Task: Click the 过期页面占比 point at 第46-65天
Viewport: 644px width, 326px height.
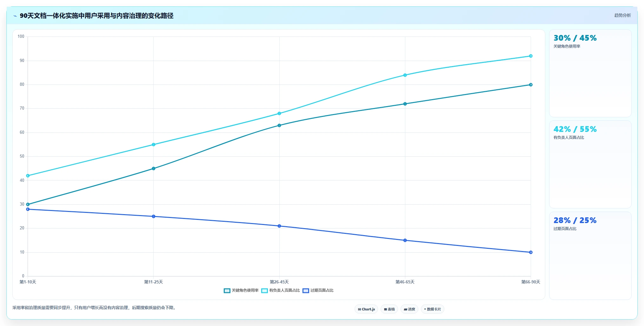Action: (405, 240)
